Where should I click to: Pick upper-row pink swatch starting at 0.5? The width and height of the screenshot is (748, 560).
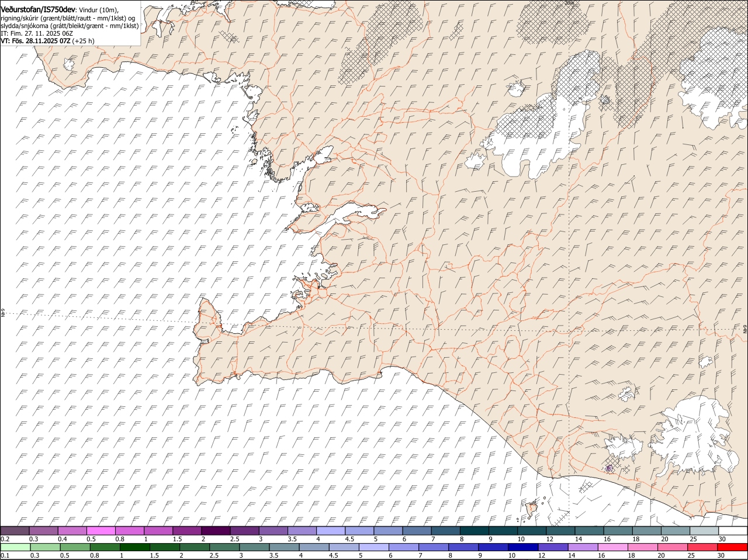point(101,531)
